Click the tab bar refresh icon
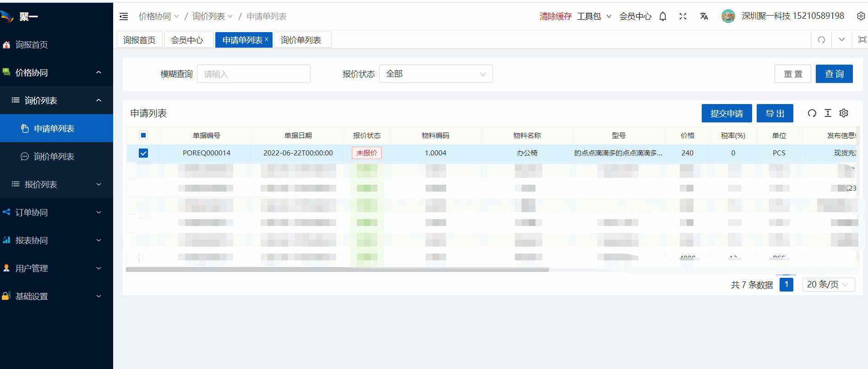The width and height of the screenshot is (868, 369). point(821,40)
